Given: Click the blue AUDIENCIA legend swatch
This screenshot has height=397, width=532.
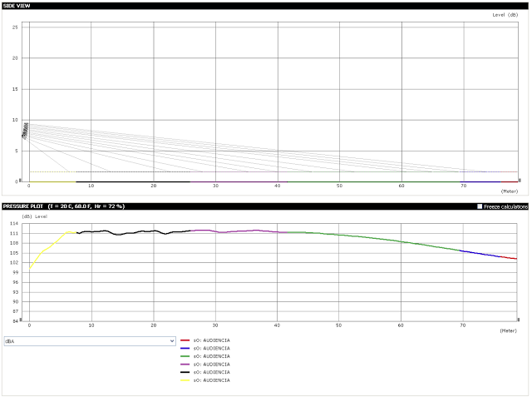Looking at the screenshot, I should coord(185,348).
